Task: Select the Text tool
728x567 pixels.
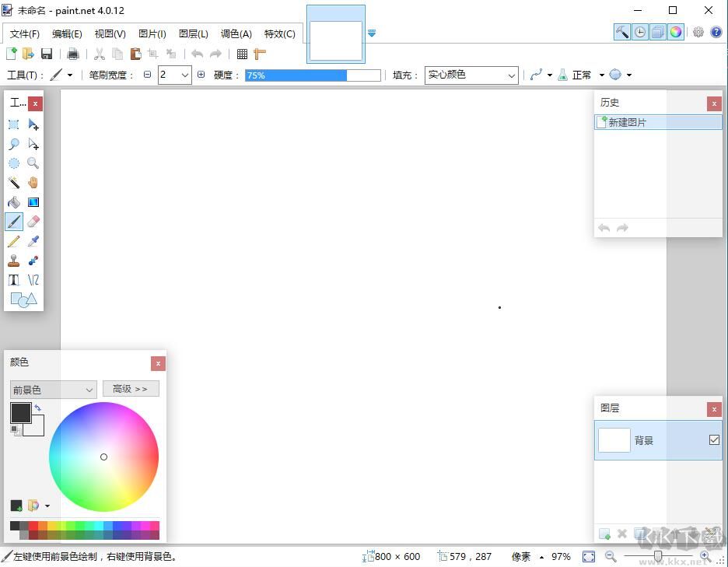Action: [x=14, y=280]
